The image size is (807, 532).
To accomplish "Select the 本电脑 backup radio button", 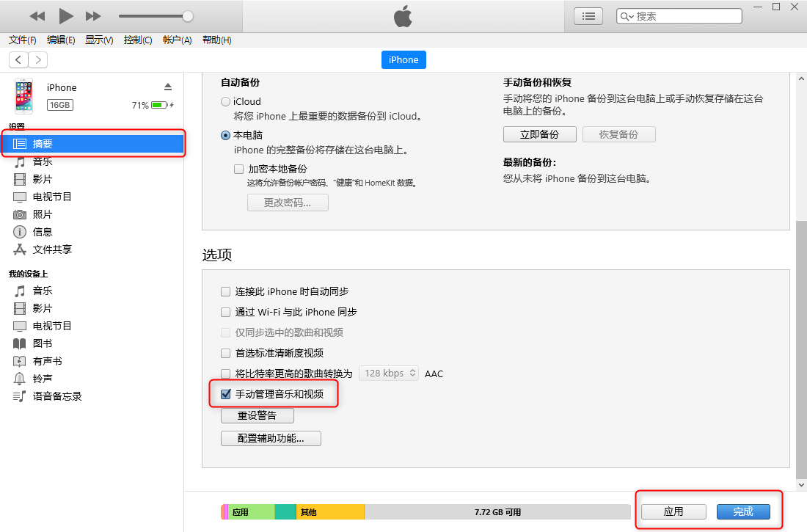I will tap(225, 136).
